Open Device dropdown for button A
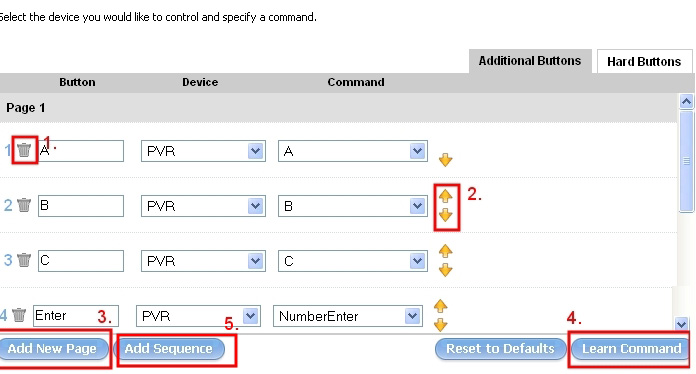 tap(255, 151)
